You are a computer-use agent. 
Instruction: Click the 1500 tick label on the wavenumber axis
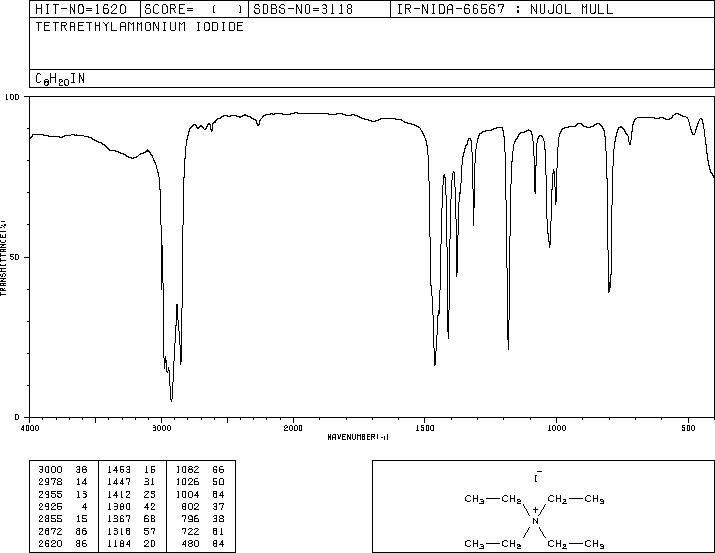click(x=425, y=428)
